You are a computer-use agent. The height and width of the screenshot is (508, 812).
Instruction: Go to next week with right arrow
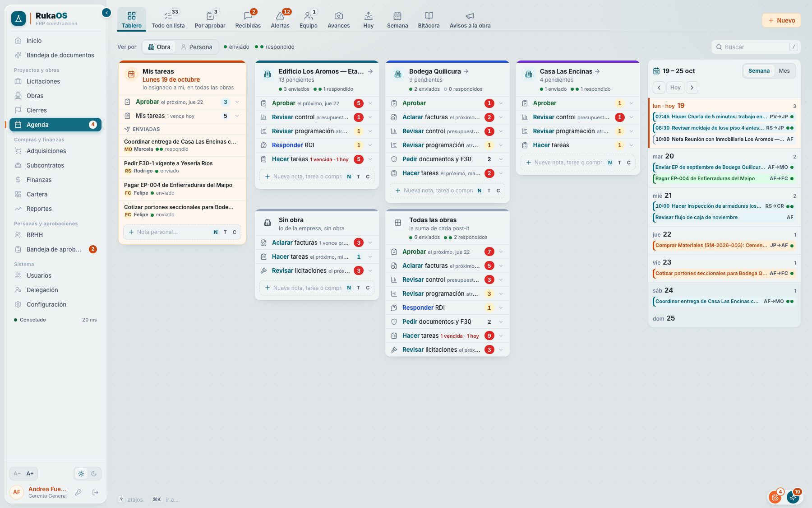(x=692, y=88)
